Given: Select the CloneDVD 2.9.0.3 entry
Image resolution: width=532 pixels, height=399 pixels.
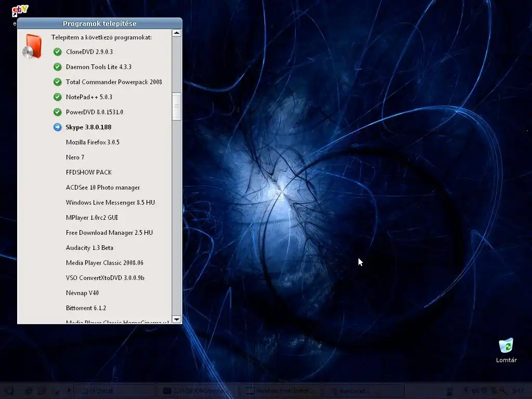Looking at the screenshot, I should coord(89,52).
